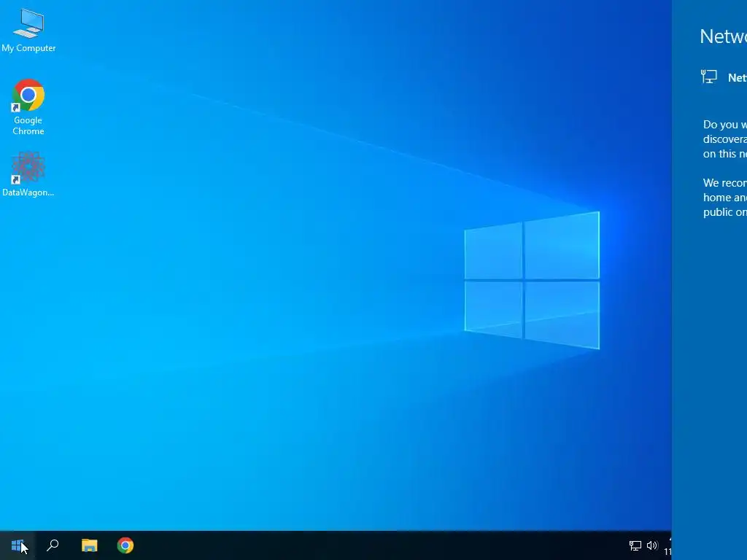Click the network icon in the Networks panel
747x560 pixels.
point(709,77)
